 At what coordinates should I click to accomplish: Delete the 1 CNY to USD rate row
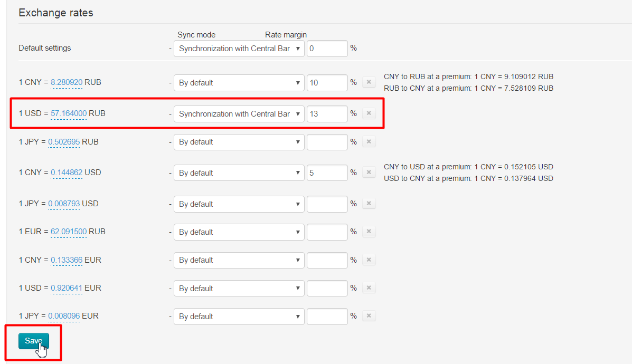(x=369, y=173)
